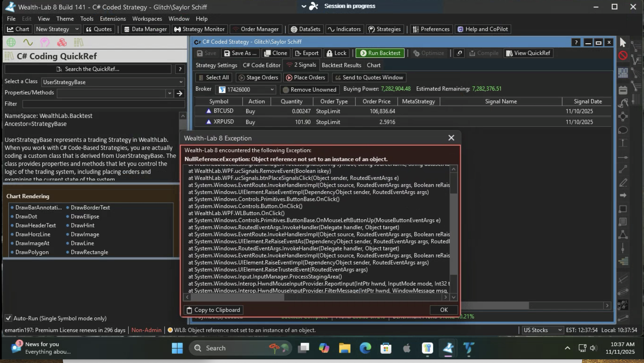The height and width of the screenshot is (363, 644).
Task: Click the Run Backtest button
Action: click(x=380, y=53)
